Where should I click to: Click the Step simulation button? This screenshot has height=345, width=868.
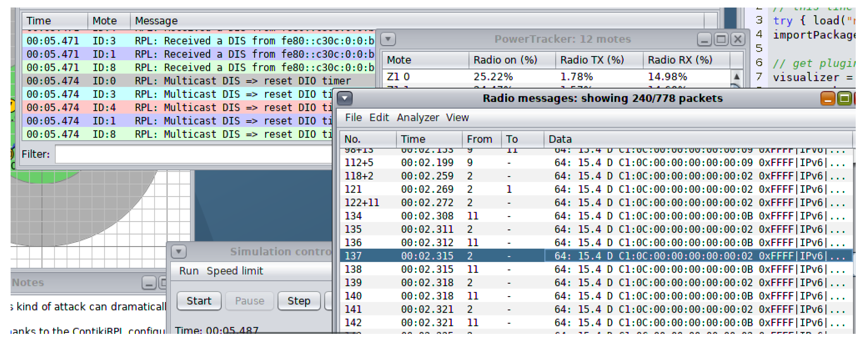click(x=299, y=301)
